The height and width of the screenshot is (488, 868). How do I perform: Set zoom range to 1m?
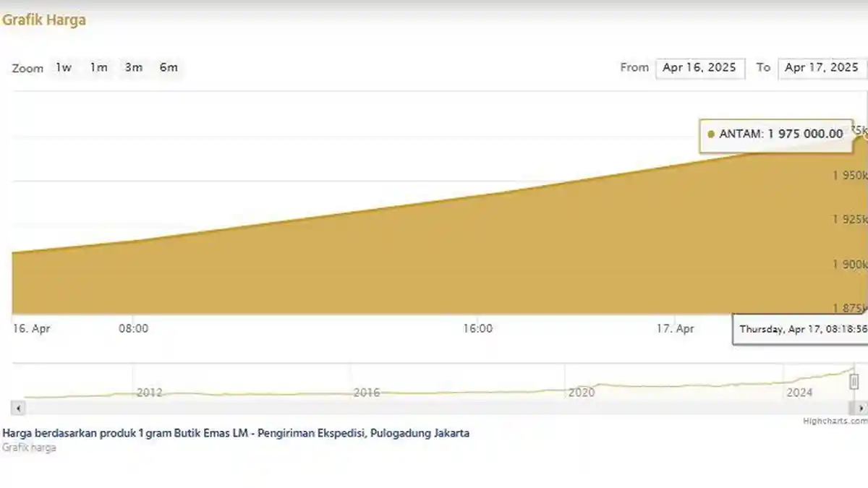pos(98,67)
